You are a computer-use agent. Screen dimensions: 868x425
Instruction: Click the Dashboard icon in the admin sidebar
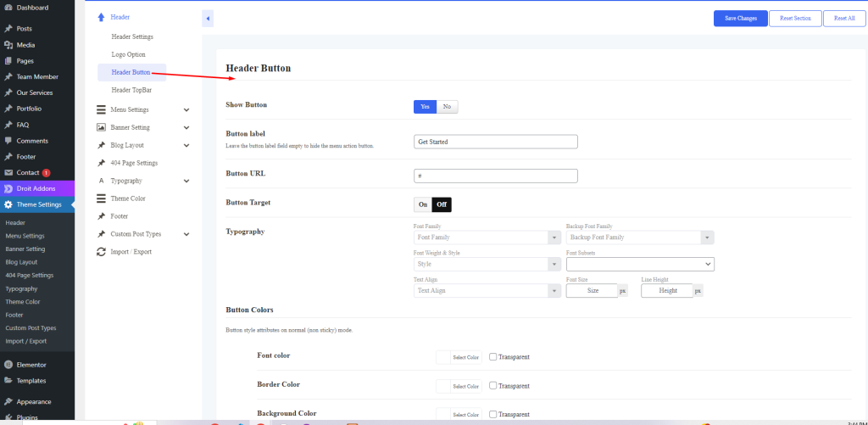coord(8,8)
